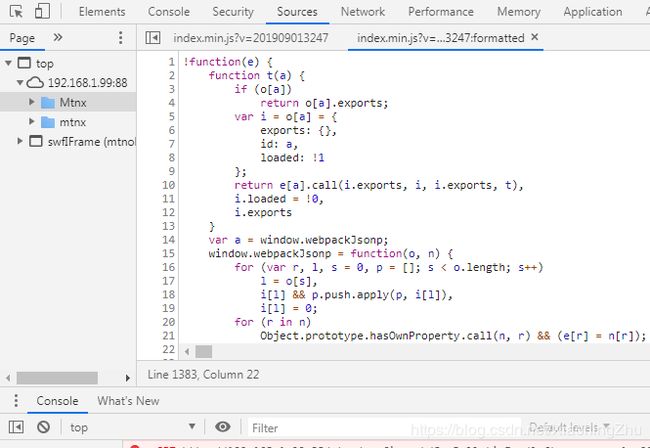
Task: Click the 'for (r in n)' code line
Action: (273, 322)
